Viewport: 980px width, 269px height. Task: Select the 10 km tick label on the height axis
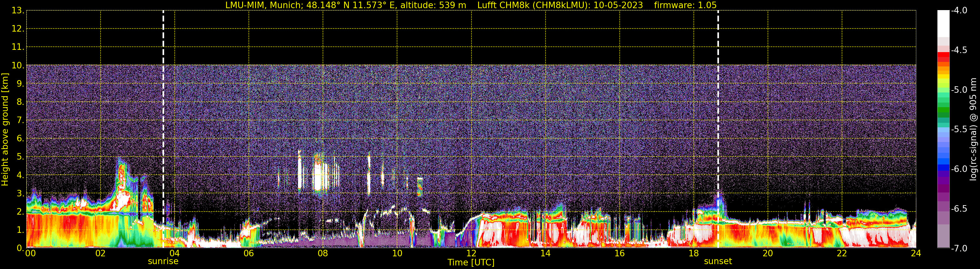point(17,65)
